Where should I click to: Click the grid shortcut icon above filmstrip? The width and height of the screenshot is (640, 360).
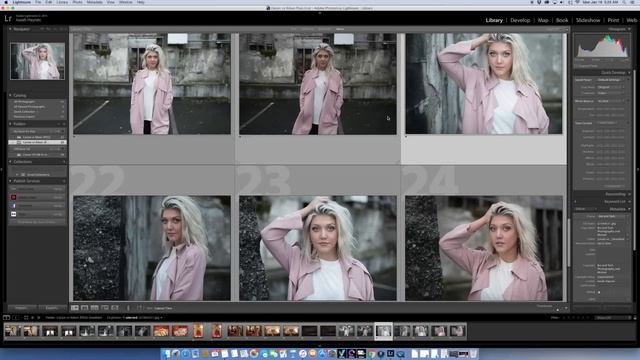(26, 317)
